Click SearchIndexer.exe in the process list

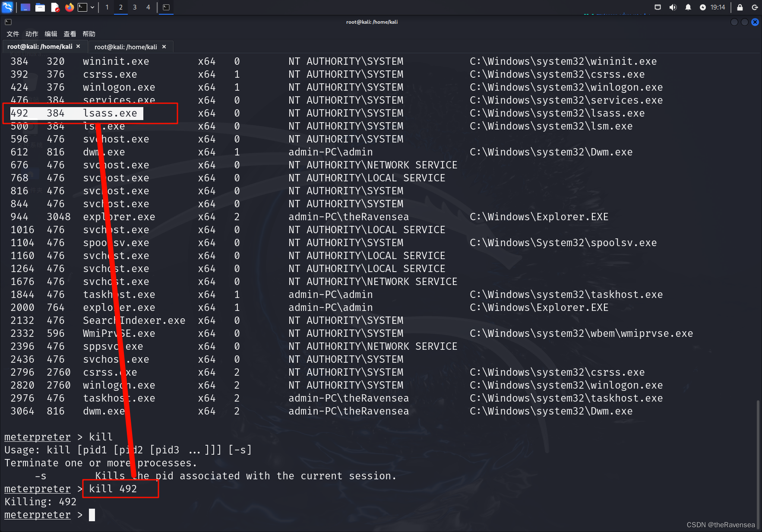point(134,320)
